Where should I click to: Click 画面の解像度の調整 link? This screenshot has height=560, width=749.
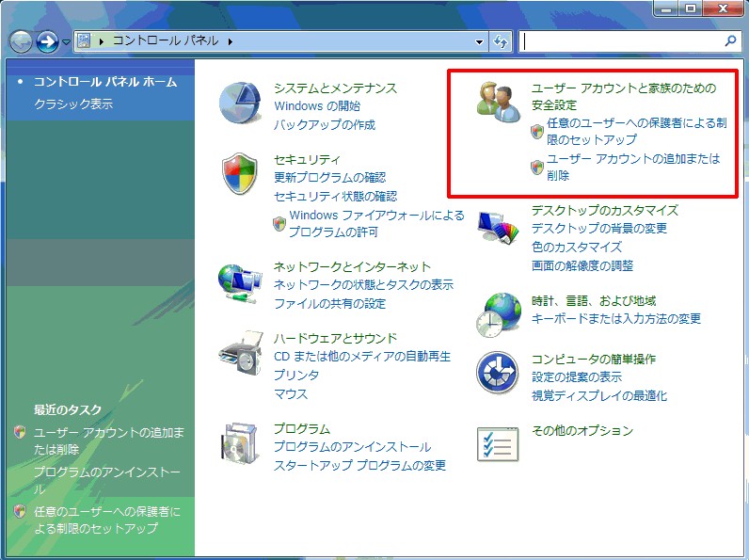(x=582, y=265)
